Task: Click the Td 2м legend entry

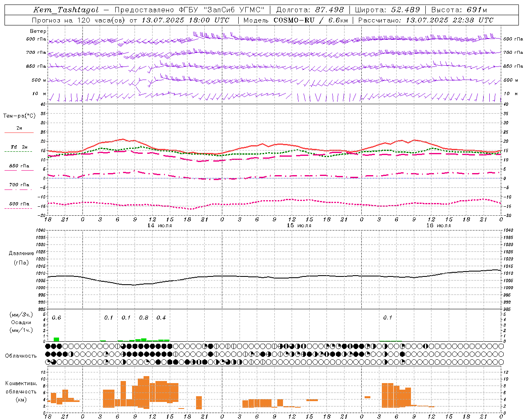Action: pos(19,147)
